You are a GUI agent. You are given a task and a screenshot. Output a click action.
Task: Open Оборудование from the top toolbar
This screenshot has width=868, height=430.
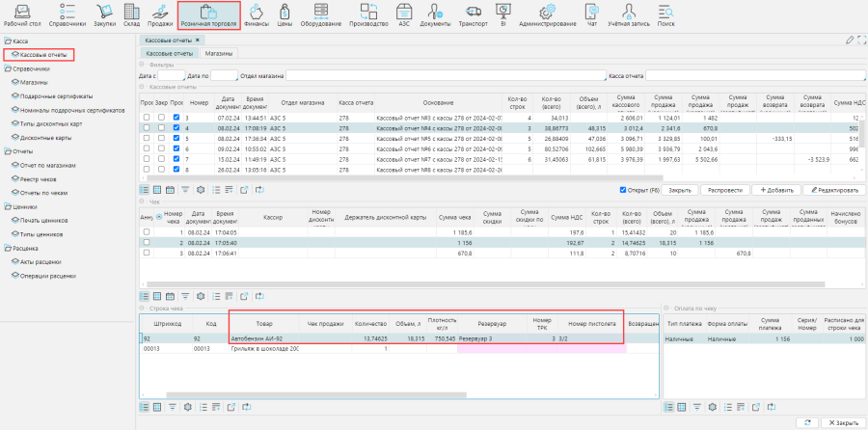coord(320,14)
